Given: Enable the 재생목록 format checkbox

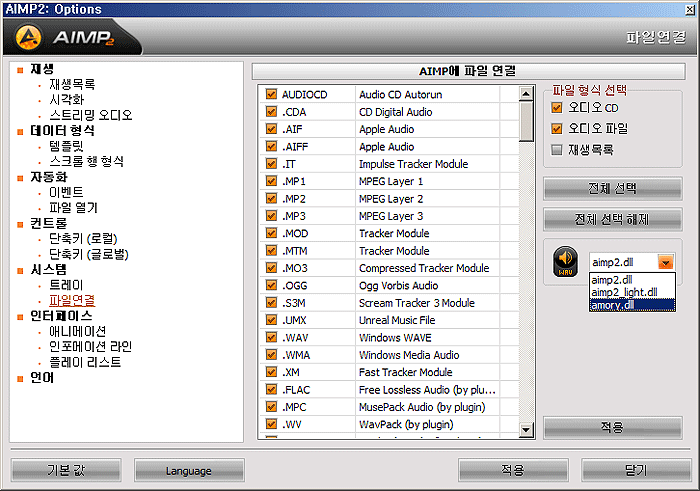Looking at the screenshot, I should [x=557, y=150].
